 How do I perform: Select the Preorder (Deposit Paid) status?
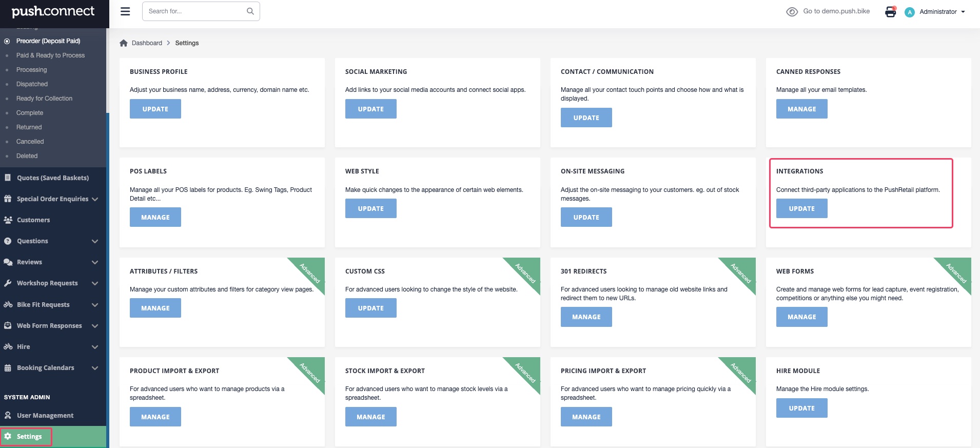pyautogui.click(x=48, y=41)
